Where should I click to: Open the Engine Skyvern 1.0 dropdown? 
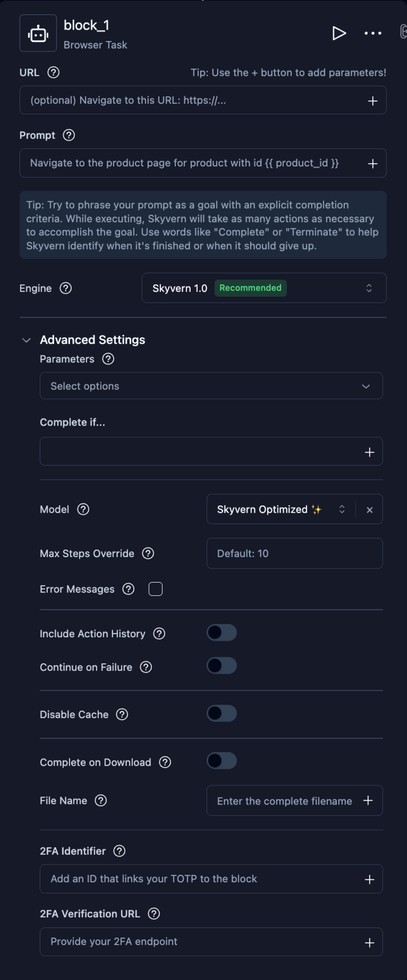(264, 288)
